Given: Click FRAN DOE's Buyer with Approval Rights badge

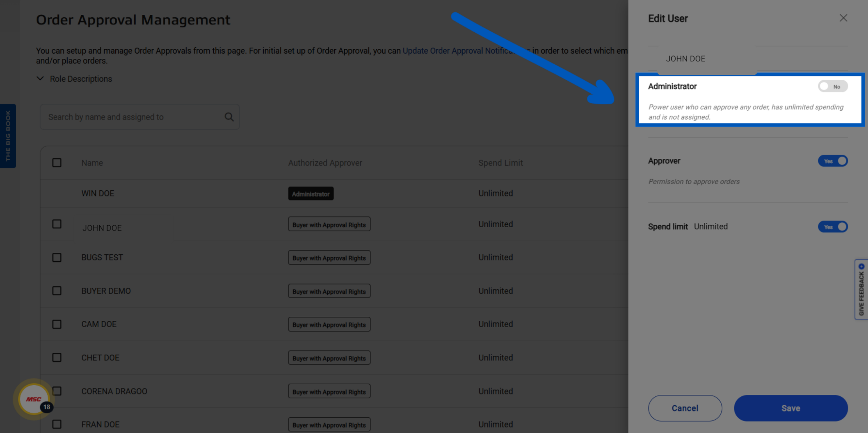Looking at the screenshot, I should pyautogui.click(x=329, y=424).
